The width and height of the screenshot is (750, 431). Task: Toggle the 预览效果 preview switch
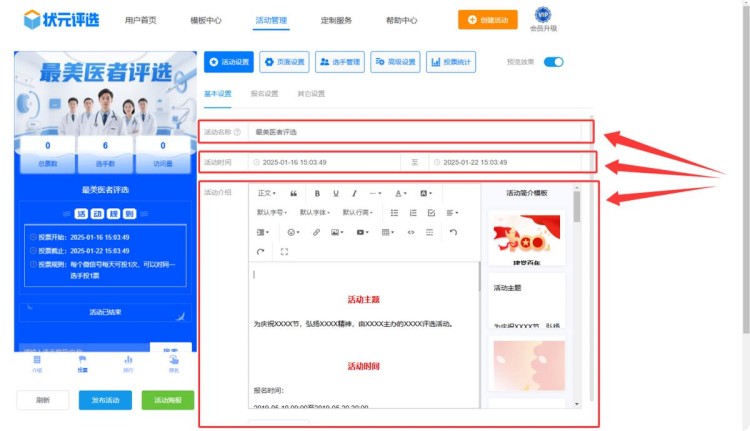pyautogui.click(x=553, y=62)
